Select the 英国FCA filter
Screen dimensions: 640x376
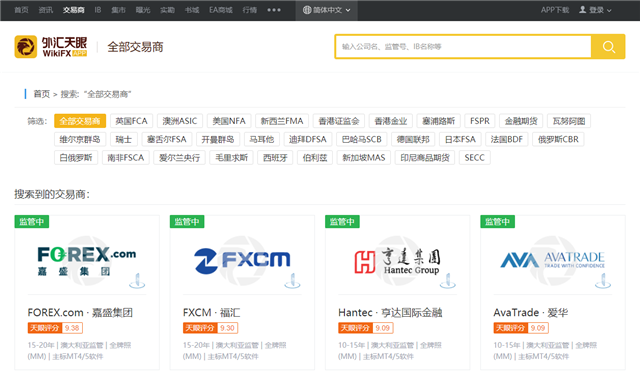pyautogui.click(x=131, y=121)
